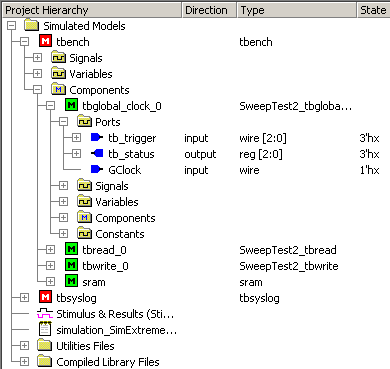Click type 'SweepTest2_tbwrite'

[289, 266]
